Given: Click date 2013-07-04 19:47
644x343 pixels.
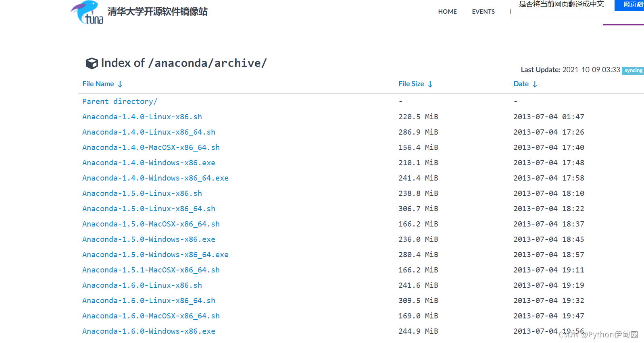Looking at the screenshot, I should (x=549, y=316).
